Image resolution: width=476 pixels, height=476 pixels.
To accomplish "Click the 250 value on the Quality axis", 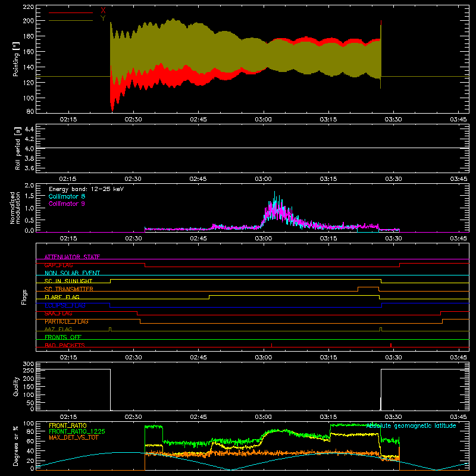I will (28, 371).
